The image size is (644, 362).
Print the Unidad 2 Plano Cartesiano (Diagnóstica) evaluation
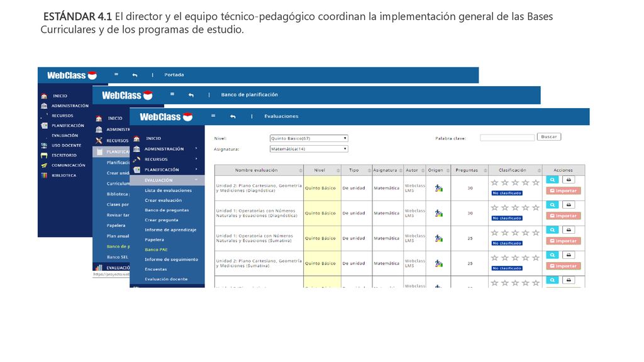click(x=569, y=180)
